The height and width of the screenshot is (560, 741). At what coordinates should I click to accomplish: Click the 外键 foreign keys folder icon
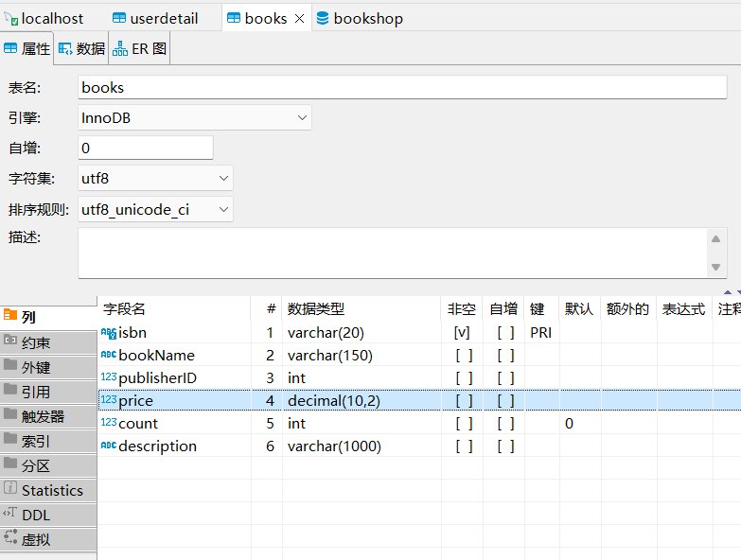[x=10, y=364]
